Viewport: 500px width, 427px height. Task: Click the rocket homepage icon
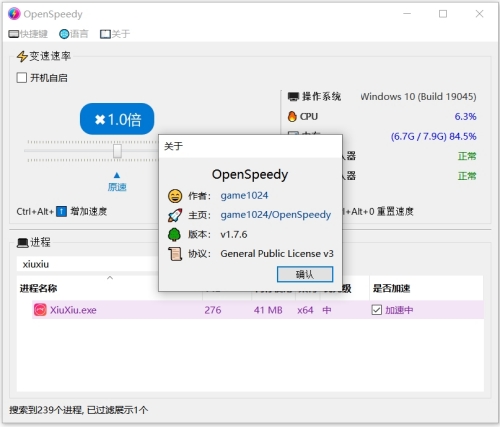(175, 215)
